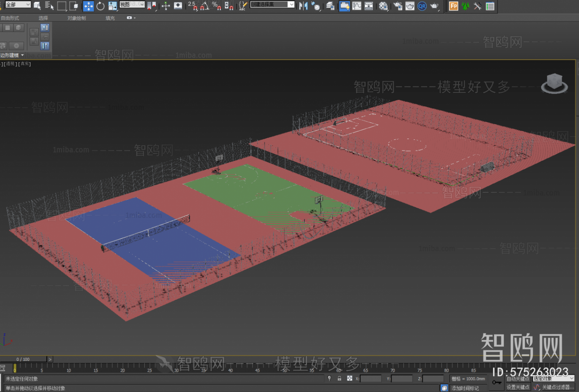Click key tangent default curve icon
The image size is (579, 392).
pos(536,387)
